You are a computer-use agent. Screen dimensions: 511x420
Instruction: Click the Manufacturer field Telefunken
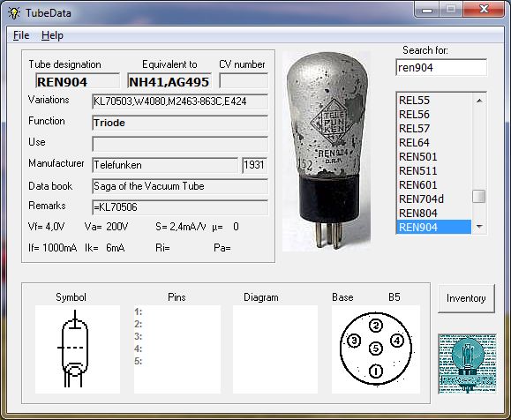click(165, 165)
